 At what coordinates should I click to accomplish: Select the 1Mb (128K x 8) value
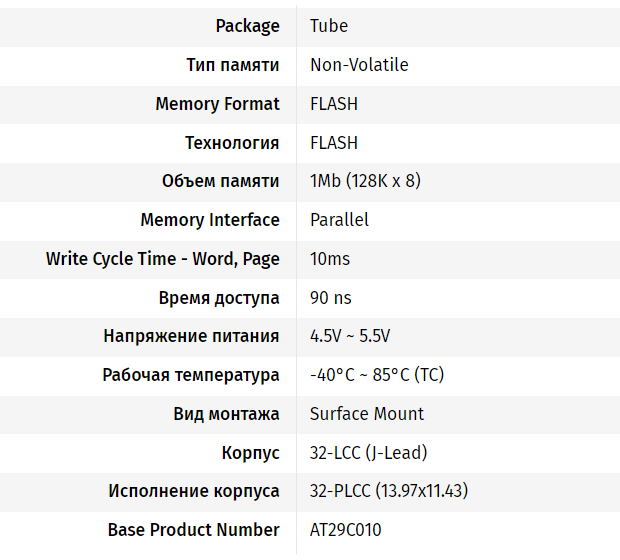click(365, 181)
